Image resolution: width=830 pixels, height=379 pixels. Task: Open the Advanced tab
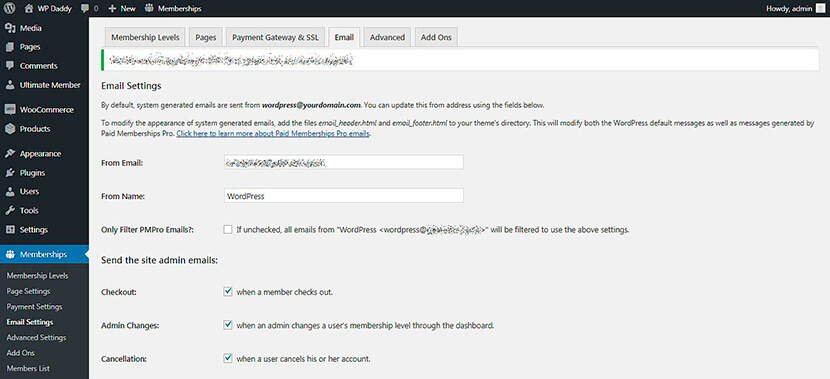[x=387, y=38]
